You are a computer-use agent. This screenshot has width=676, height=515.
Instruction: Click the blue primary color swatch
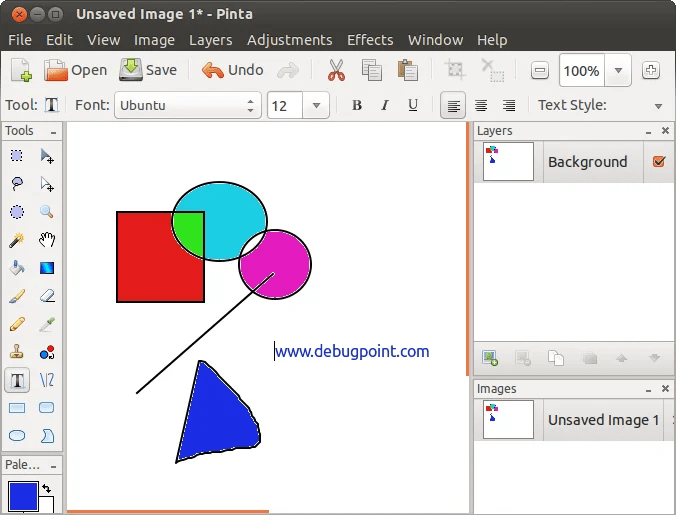pyautogui.click(x=23, y=496)
